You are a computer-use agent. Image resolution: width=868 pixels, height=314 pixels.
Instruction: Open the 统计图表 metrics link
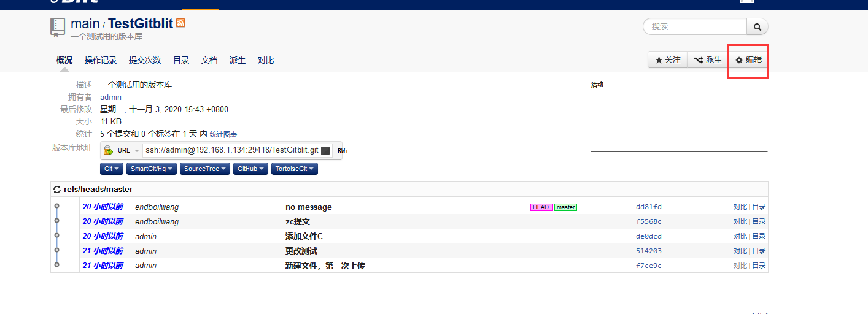point(223,134)
